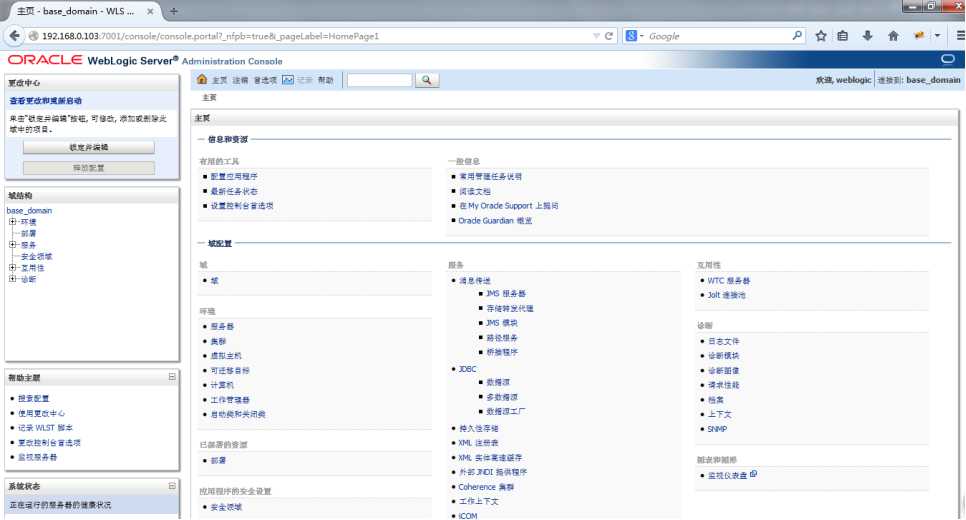Expand the 服务 tree node
The height and width of the screenshot is (520, 966).
click(12, 245)
